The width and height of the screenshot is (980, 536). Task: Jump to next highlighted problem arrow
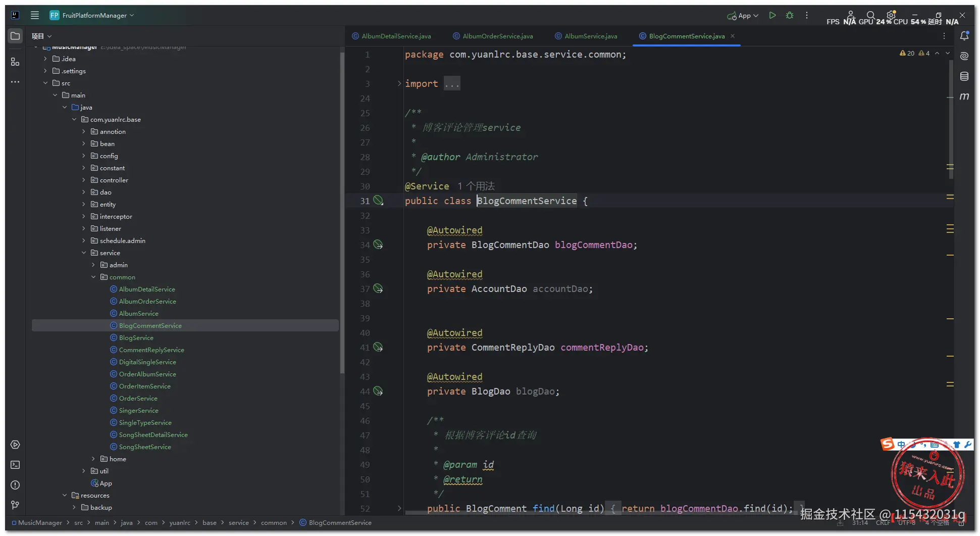(948, 53)
